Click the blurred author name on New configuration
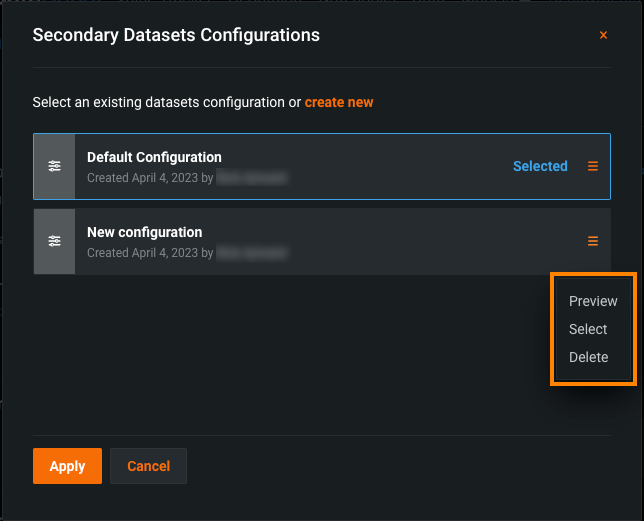 tap(252, 253)
